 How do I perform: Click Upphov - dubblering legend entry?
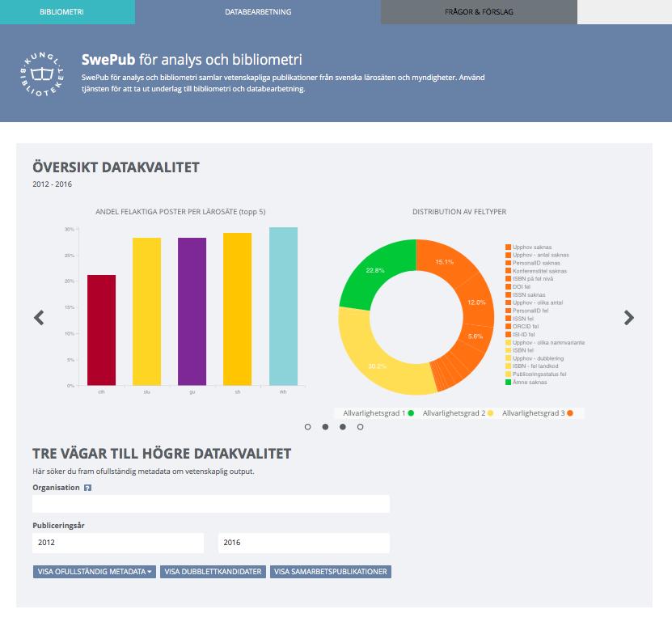click(535, 358)
